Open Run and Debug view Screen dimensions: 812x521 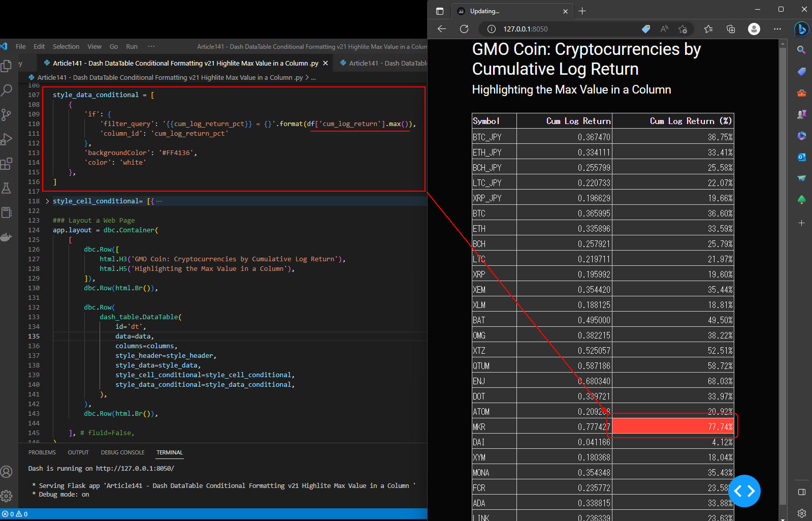coord(6,139)
